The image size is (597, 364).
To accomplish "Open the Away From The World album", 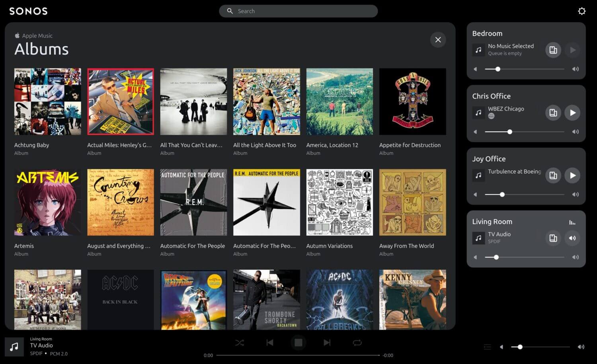I will coord(413,202).
